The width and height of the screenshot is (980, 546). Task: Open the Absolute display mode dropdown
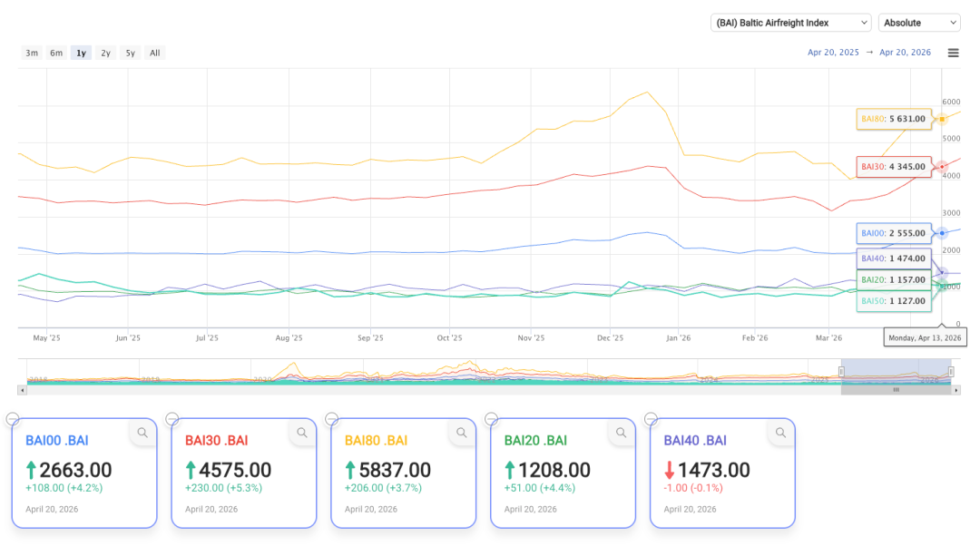coord(919,23)
